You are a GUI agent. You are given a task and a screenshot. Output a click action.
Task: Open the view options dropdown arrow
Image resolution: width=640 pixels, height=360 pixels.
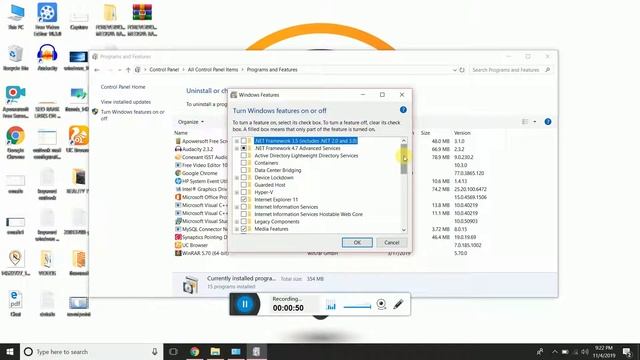535,122
